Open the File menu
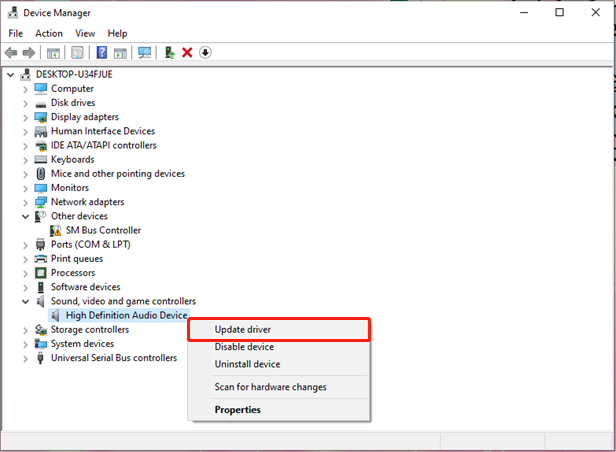 pos(16,33)
